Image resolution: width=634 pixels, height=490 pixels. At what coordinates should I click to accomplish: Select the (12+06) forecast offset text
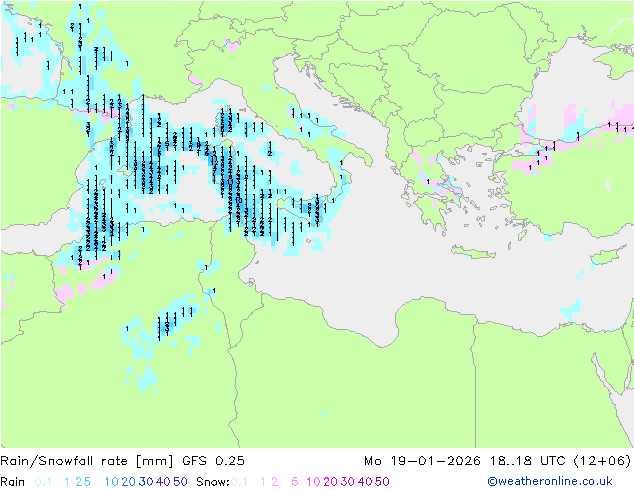pos(602,461)
